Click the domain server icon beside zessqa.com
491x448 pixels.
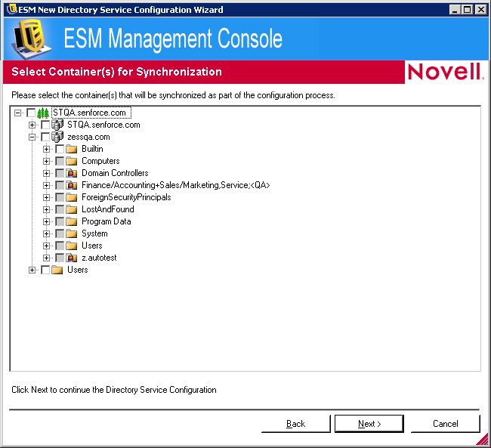pos(57,137)
